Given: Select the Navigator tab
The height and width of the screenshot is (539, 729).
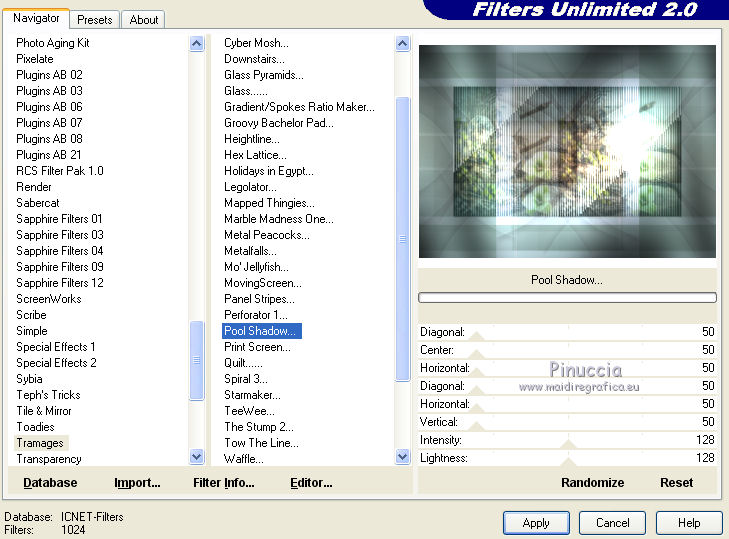Looking at the screenshot, I should click(36, 18).
